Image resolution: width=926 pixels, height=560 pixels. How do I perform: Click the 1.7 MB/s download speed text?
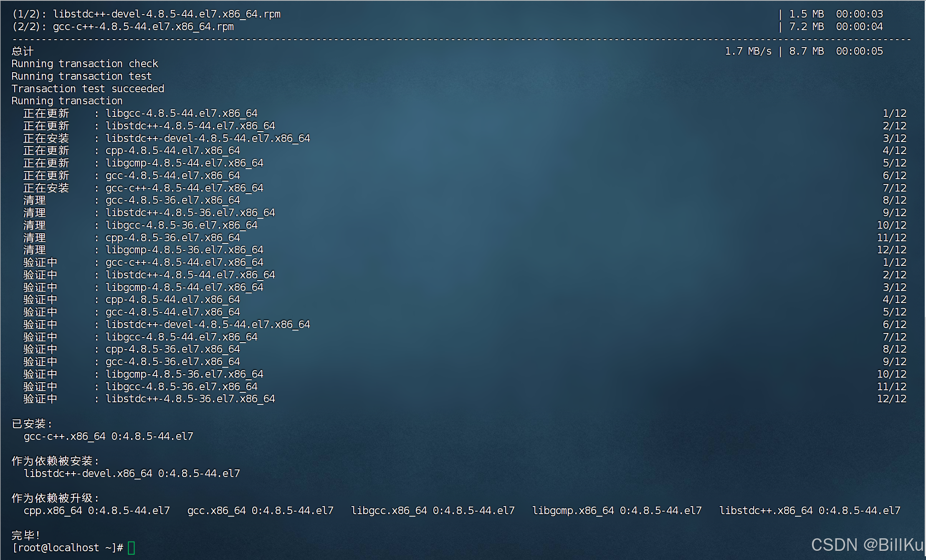point(748,51)
